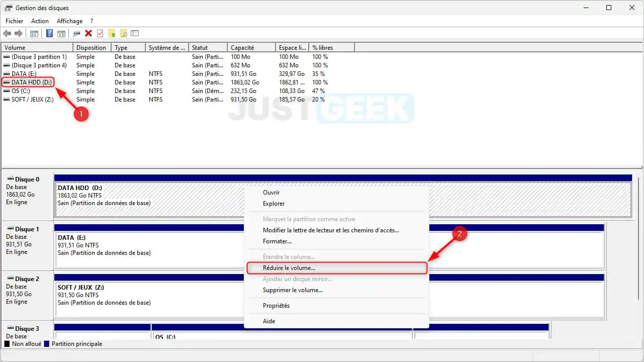Click the black Non alloué legend swatch
Viewport: 644px width, 362px height.
[x=7, y=344]
